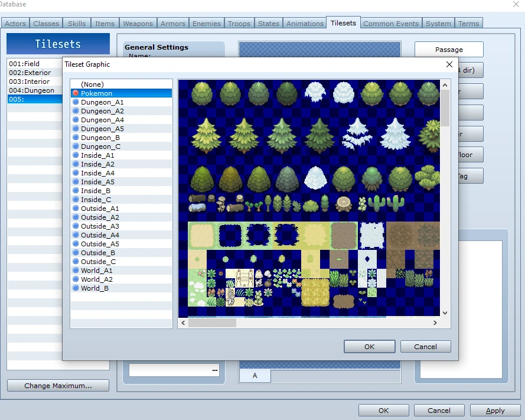Go to the Armors tab
The image size is (525, 420).
pos(173,24)
